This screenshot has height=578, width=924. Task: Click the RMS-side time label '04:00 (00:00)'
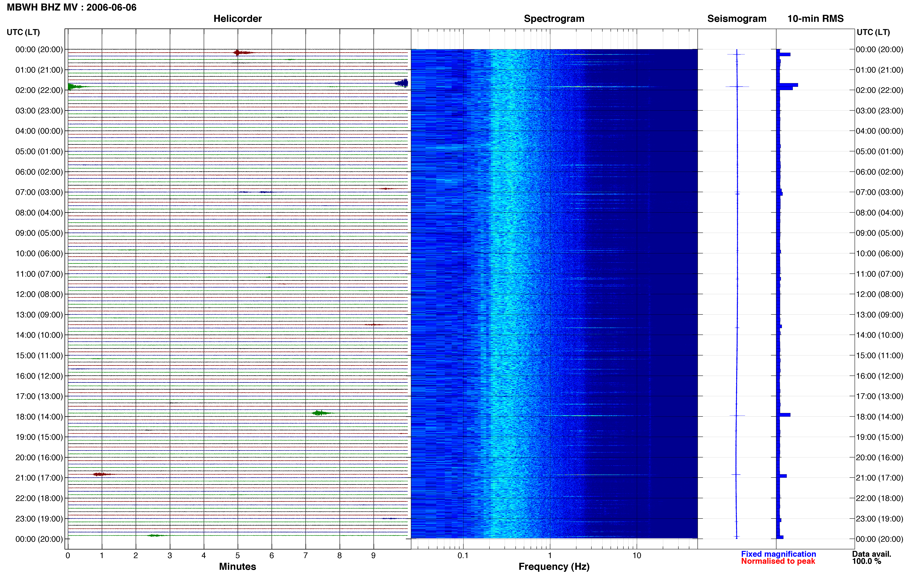click(879, 131)
